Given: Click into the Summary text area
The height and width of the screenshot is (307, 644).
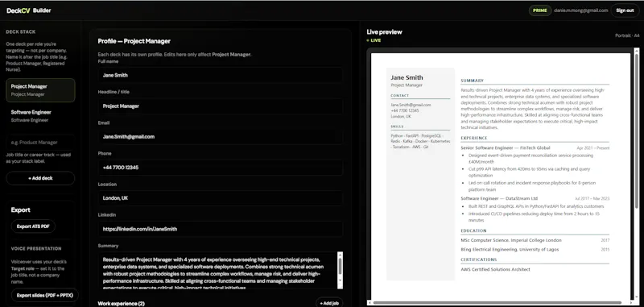Looking at the screenshot, I should [x=217, y=271].
